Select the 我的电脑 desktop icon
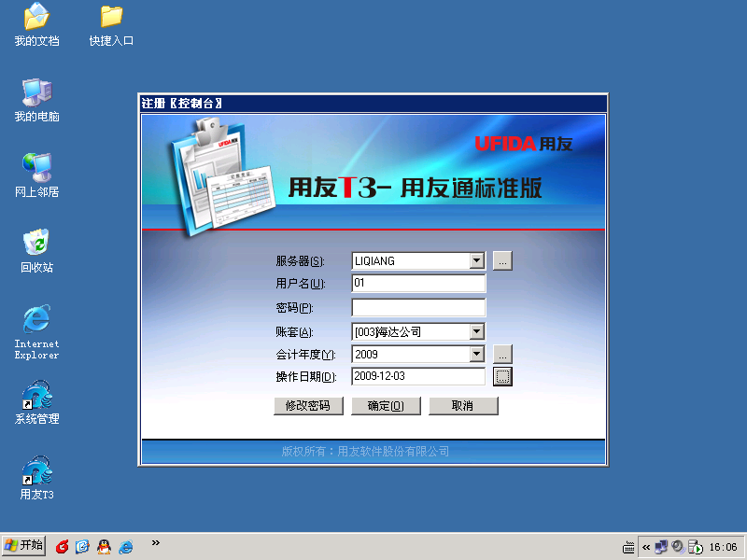The height and width of the screenshot is (560, 747). point(36,100)
